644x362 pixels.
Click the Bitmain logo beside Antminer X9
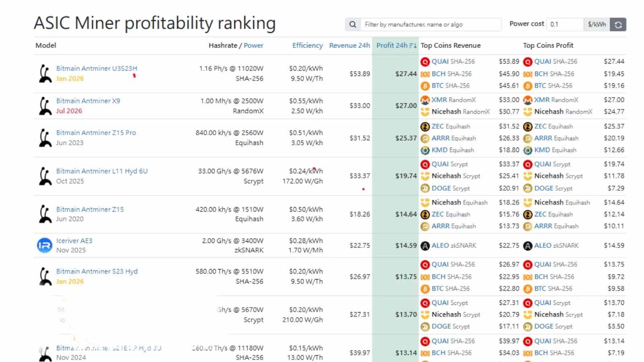(x=45, y=106)
